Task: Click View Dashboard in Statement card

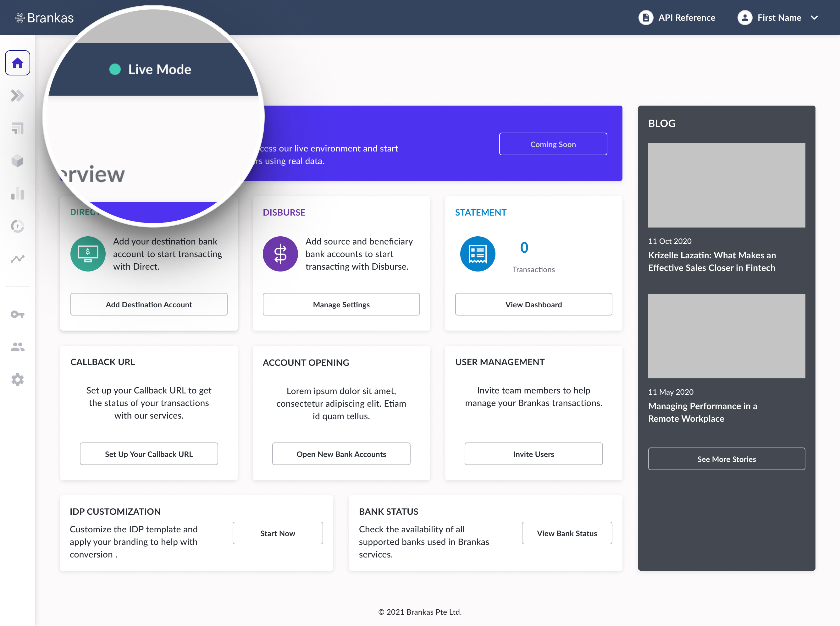Action: point(533,304)
